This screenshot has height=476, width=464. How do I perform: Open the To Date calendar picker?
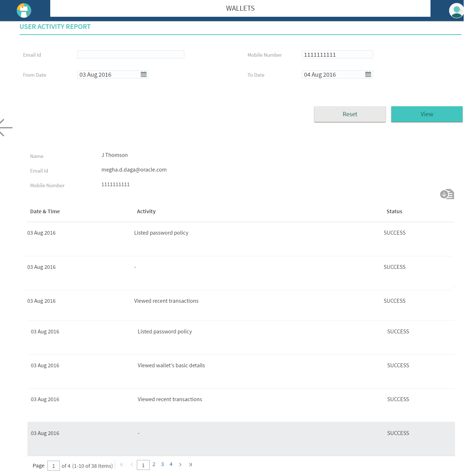(368, 74)
